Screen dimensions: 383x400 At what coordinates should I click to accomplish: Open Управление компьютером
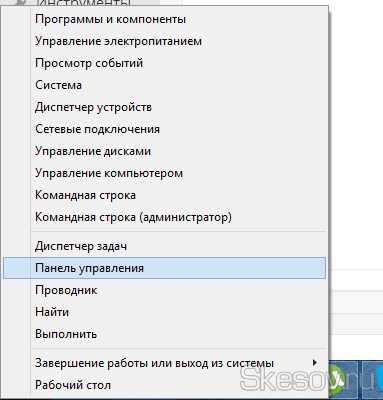(x=164, y=173)
